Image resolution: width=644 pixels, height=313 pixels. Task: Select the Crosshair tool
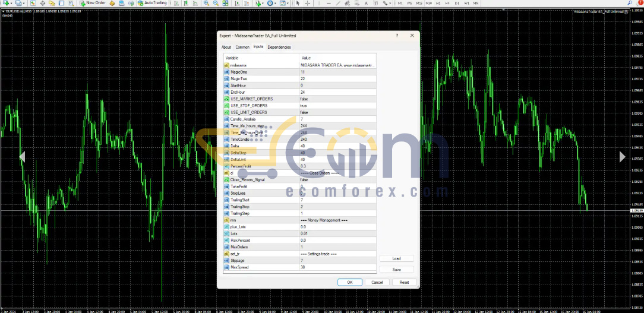[x=307, y=3]
